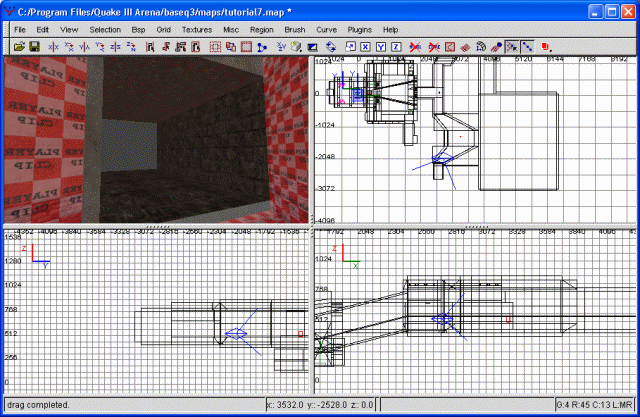Screen dimensions: 640x417
Task: Rotate selection around the Y axis
Action: tap(100, 47)
